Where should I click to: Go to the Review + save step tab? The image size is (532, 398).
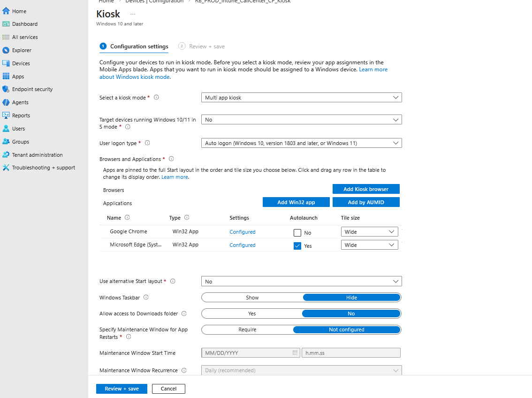click(202, 46)
